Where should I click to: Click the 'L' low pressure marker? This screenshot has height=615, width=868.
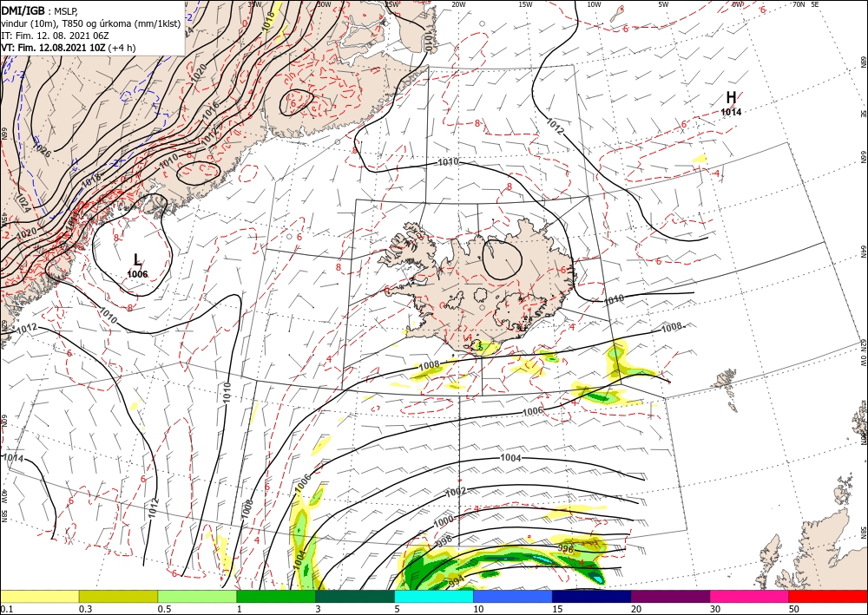[137, 259]
